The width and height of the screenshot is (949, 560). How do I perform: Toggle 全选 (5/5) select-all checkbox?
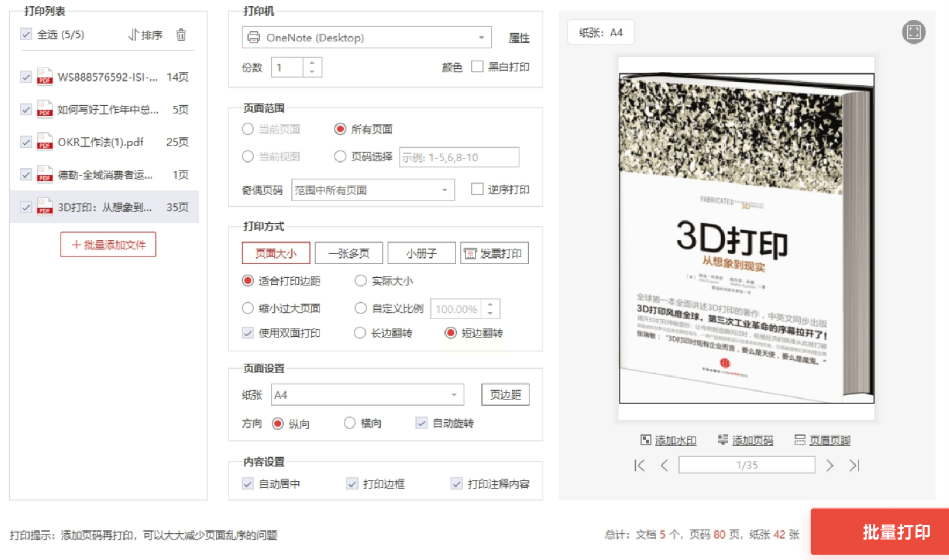click(26, 34)
